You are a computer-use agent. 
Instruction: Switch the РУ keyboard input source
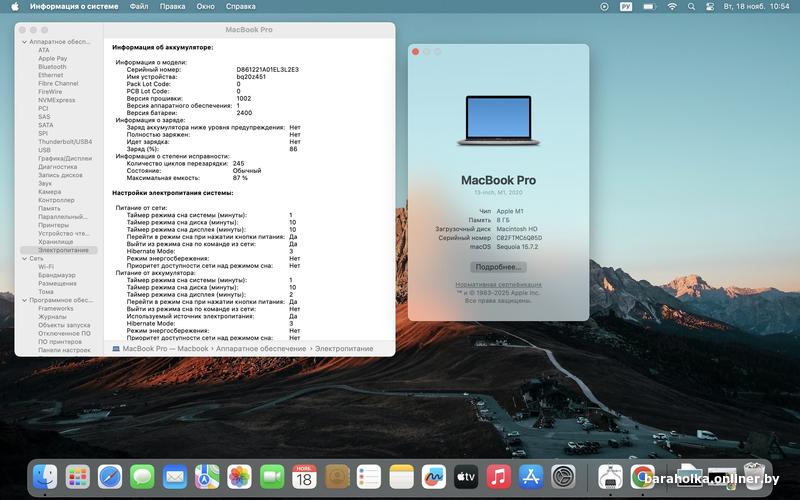(627, 6)
